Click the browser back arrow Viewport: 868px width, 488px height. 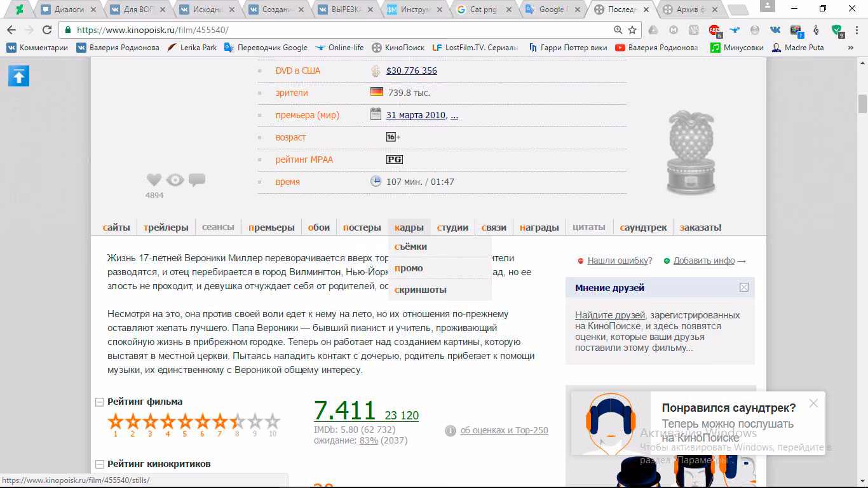tap(11, 30)
